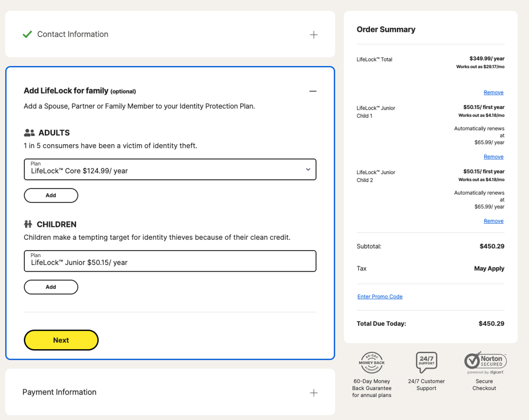Remove LifeLock Junior Child 2

pos(493,221)
